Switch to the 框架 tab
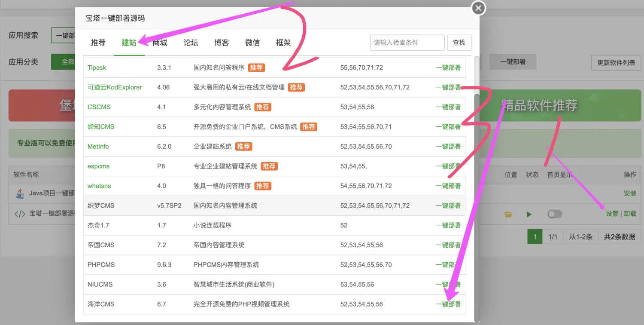644x325 pixels. tap(283, 43)
